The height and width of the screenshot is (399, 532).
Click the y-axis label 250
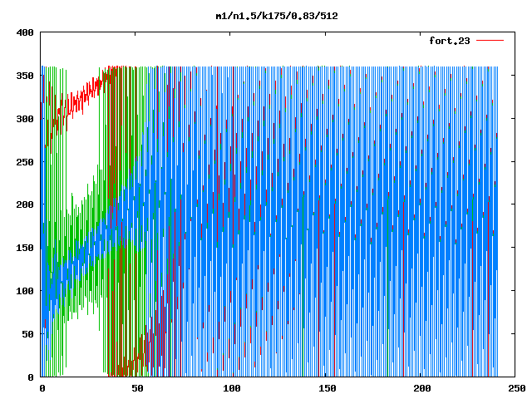[x=25, y=162]
